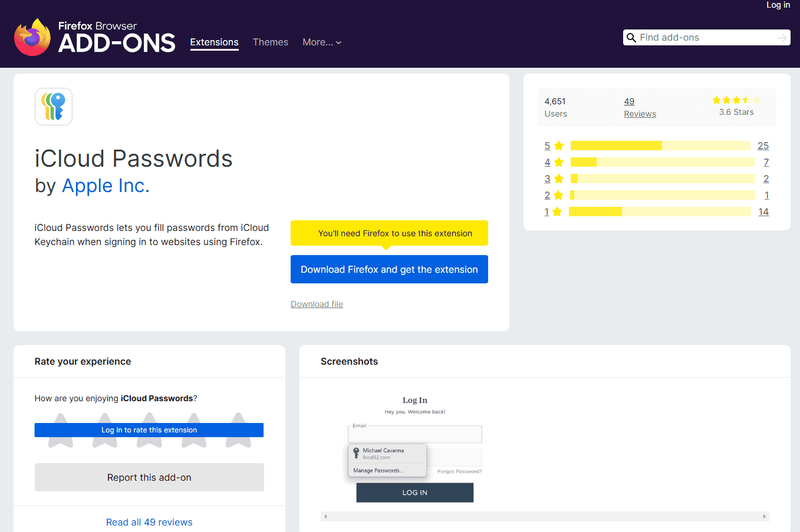Click the 4-star rating bar
This screenshot has width=800, height=532.
point(663,162)
